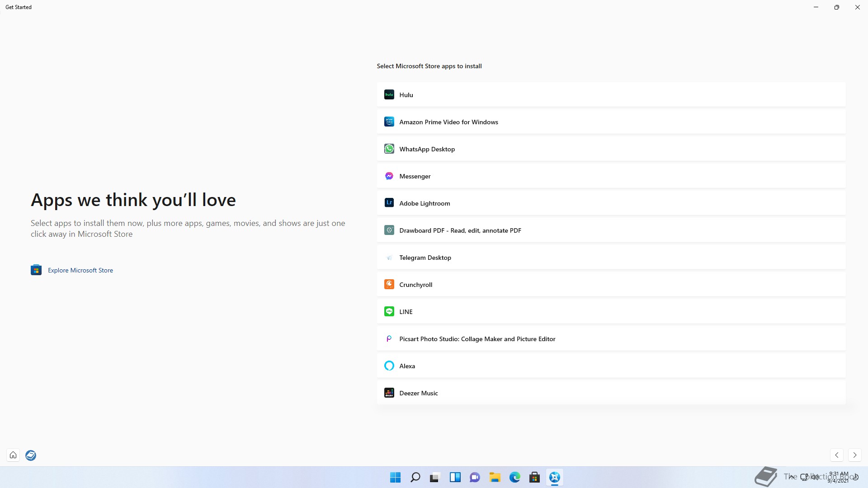Viewport: 868px width, 488px height.
Task: Click the Amazon Prime Video icon
Action: (x=389, y=122)
